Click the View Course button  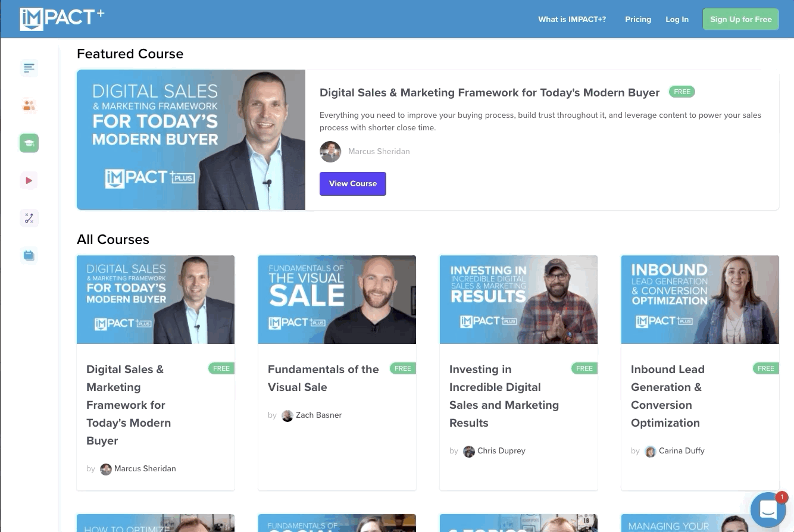click(352, 184)
